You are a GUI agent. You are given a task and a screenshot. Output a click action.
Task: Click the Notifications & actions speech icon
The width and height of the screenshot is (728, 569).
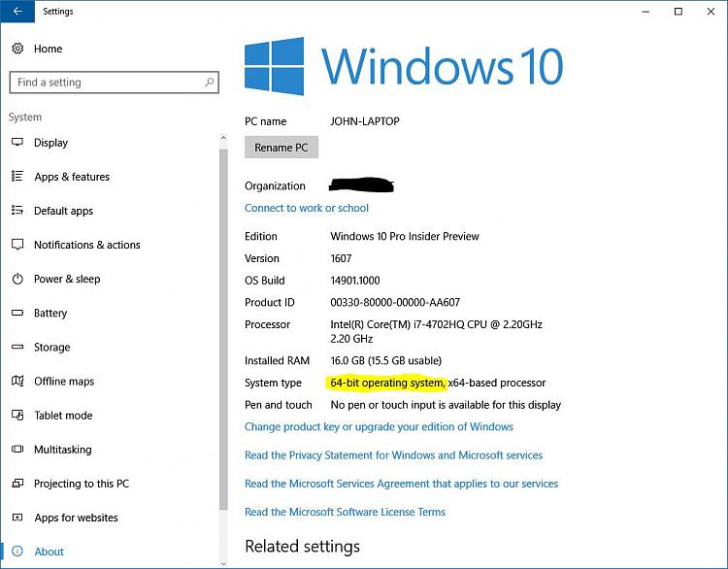(17, 245)
